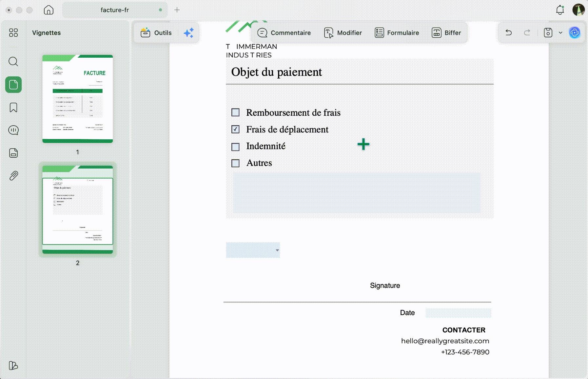Image resolution: width=588 pixels, height=379 pixels.
Task: Open the comments panel in sidebar
Action: [13, 130]
